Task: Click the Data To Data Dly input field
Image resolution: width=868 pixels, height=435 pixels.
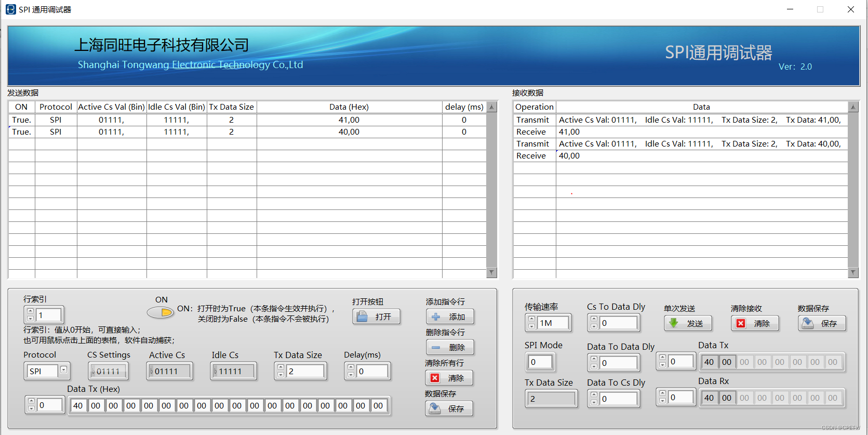Action: coord(618,363)
